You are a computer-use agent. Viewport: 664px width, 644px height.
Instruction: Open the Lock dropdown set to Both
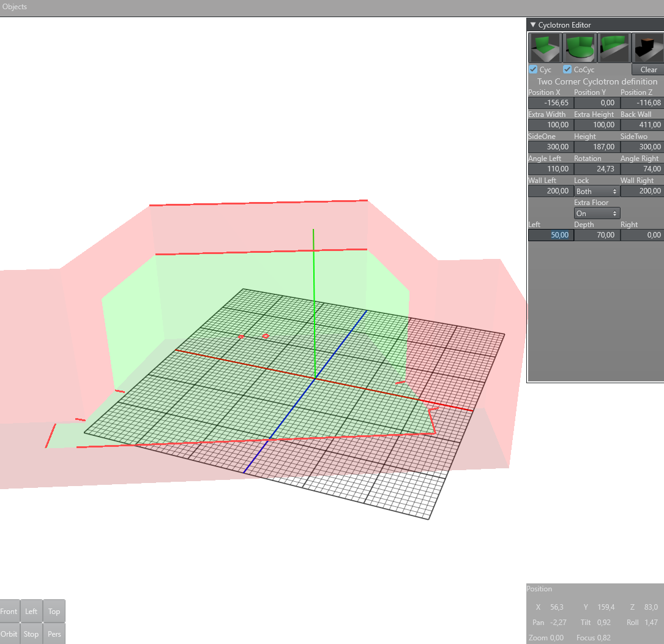point(597,192)
